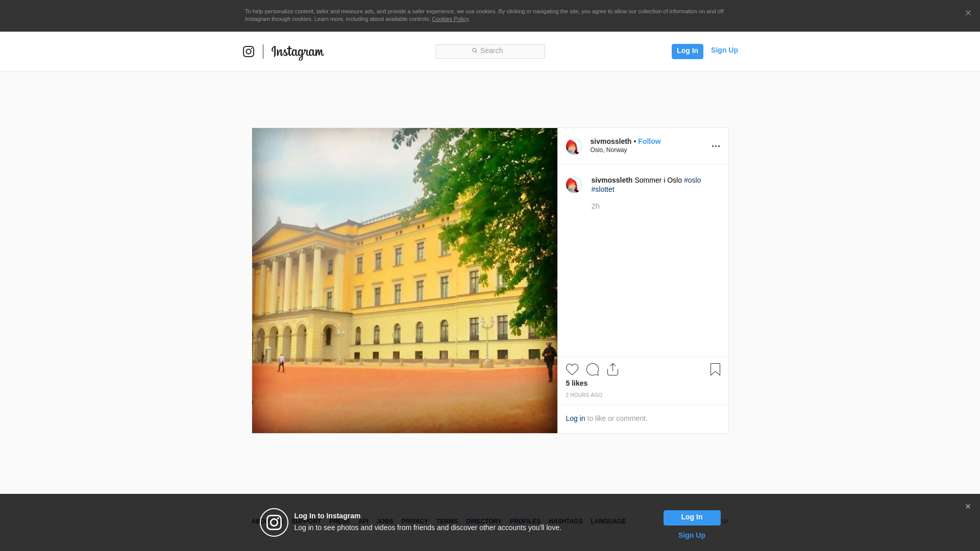Click the 2 HOURS AGO timestamp

pyautogui.click(x=584, y=395)
